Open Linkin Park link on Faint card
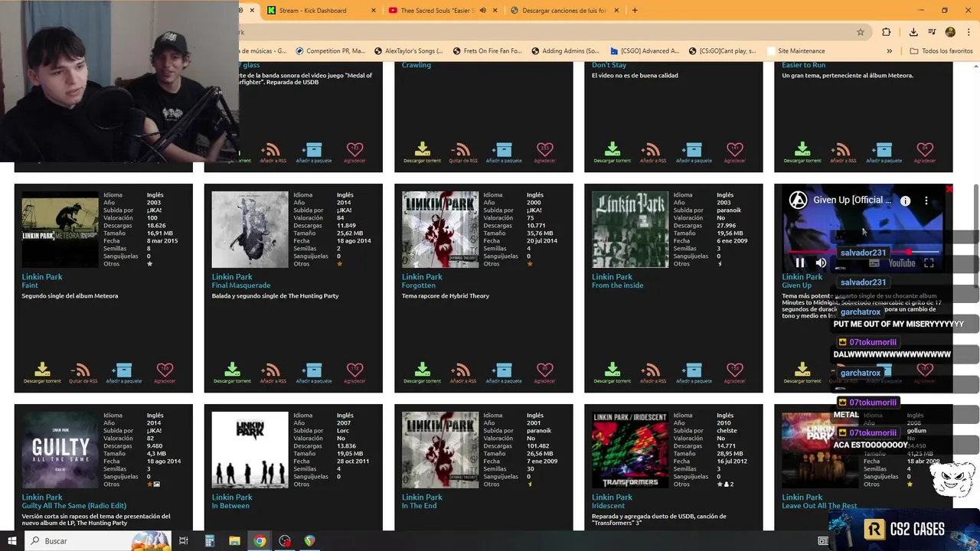 point(42,277)
